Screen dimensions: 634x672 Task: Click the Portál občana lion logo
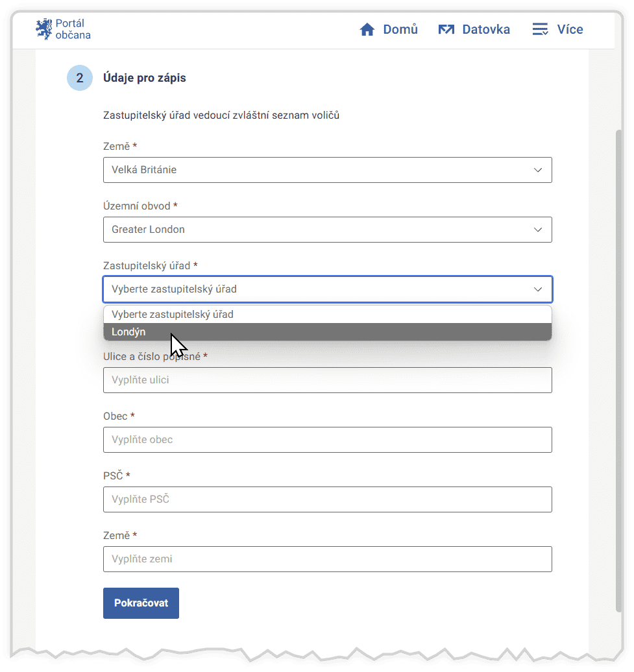[43, 29]
